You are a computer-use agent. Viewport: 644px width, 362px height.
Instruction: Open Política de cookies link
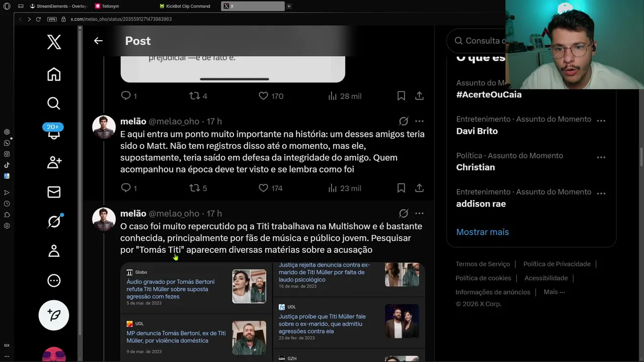coord(483,278)
